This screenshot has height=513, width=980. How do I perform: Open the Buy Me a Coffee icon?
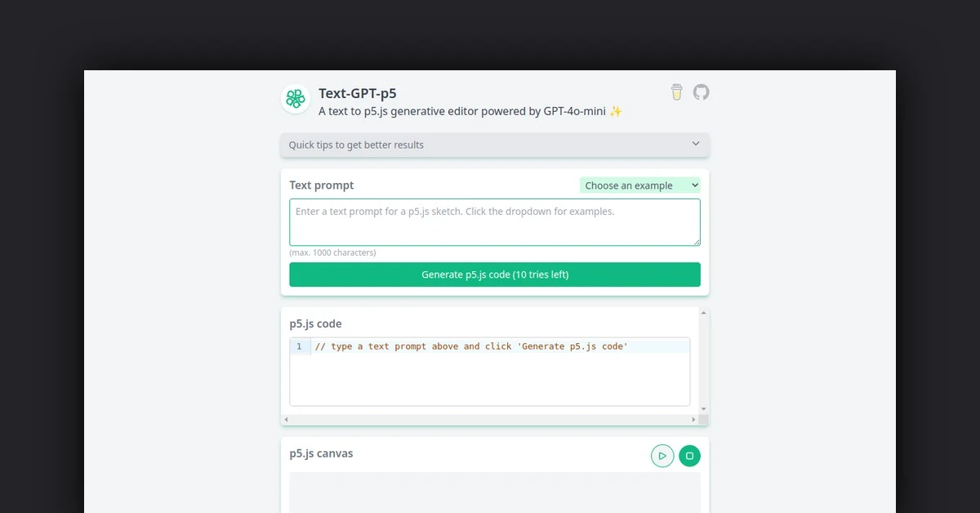click(x=676, y=92)
